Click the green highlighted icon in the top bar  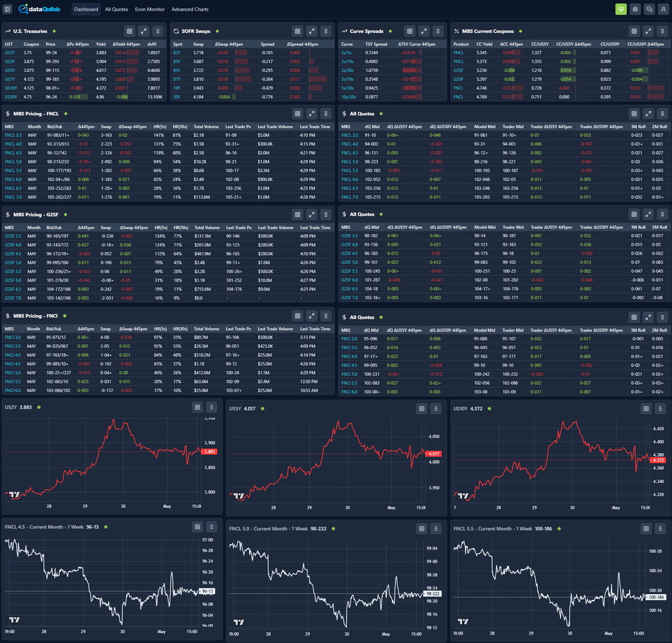point(620,9)
